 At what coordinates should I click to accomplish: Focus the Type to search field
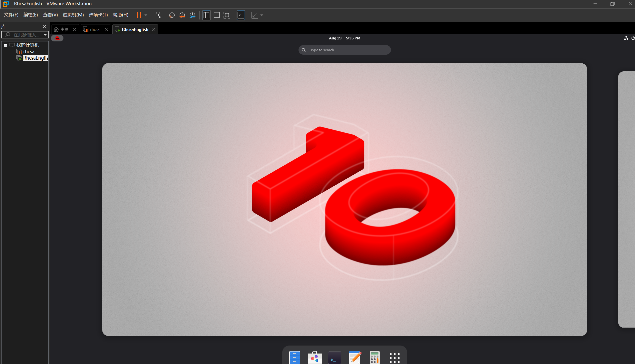pyautogui.click(x=345, y=50)
